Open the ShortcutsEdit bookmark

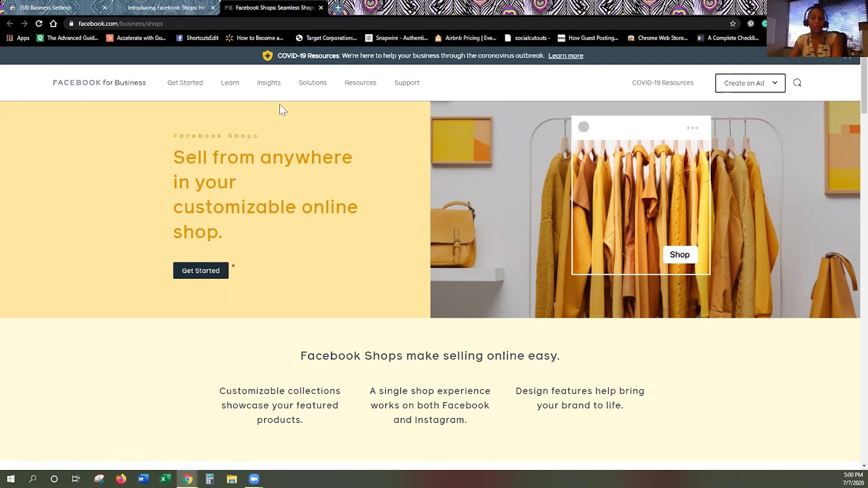pyautogui.click(x=197, y=38)
